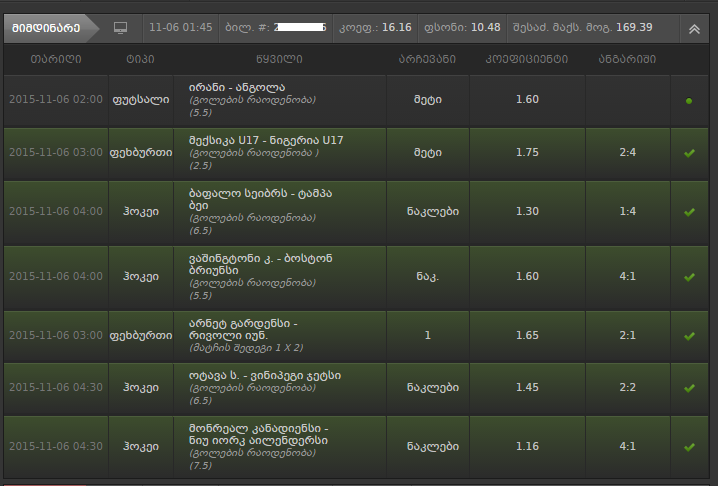Click the 2015-11-06 02:00 date cell
Viewport: 718px width, 486px height.
point(56,99)
